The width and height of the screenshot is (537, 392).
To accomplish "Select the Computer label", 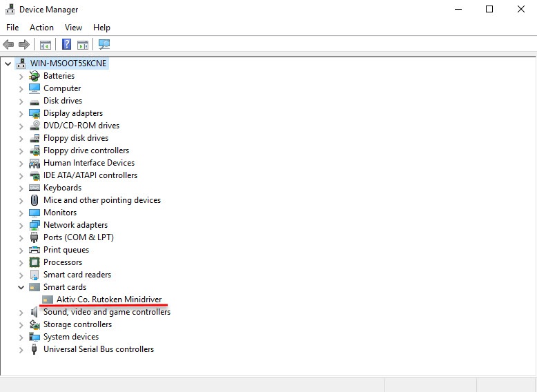I will 62,88.
